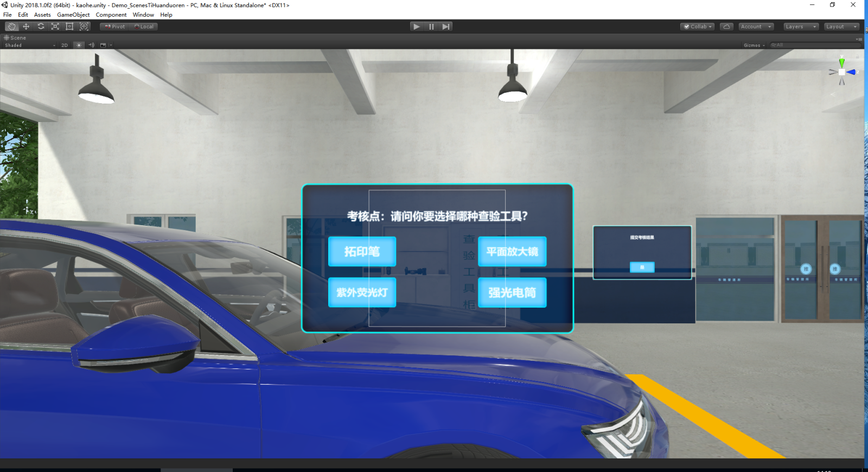Image resolution: width=868 pixels, height=472 pixels.
Task: Select the Move tool
Action: 26,27
